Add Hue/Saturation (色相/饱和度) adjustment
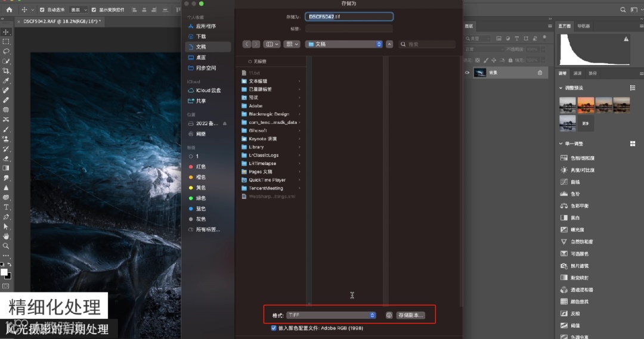This screenshot has height=339, width=644. pos(577,158)
